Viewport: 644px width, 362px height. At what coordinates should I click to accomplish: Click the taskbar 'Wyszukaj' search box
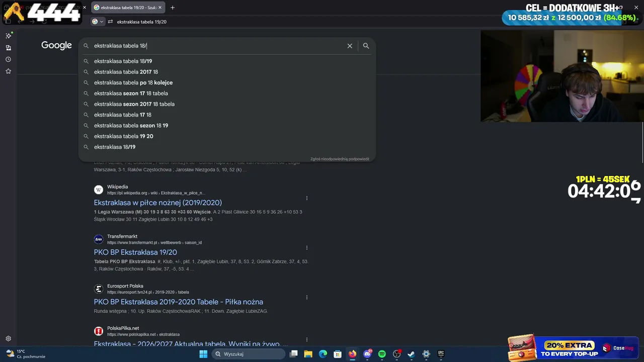[x=248, y=354]
